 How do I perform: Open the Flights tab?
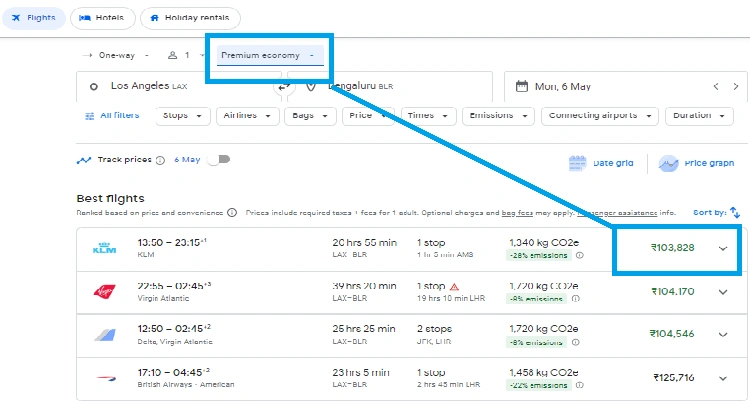click(33, 18)
